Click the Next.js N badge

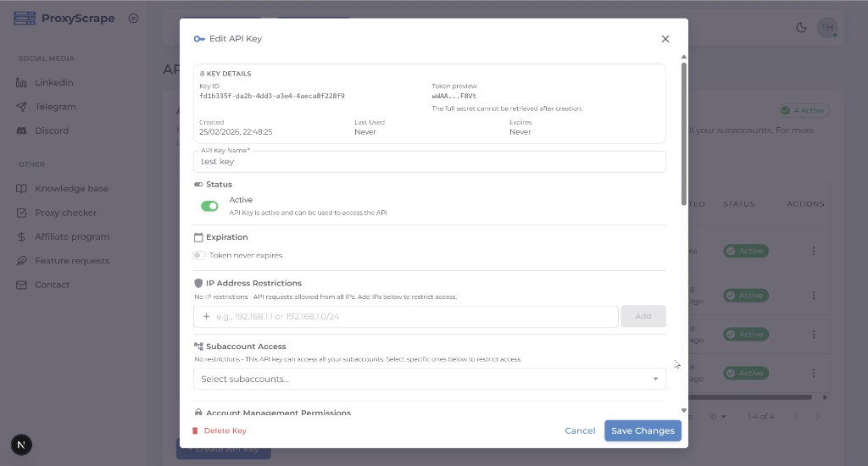[21, 445]
